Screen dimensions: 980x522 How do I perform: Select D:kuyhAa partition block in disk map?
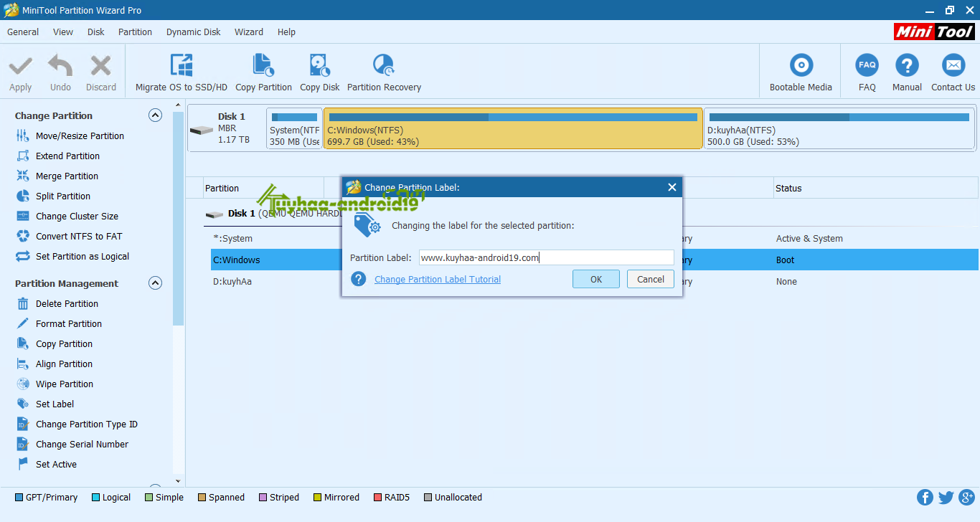pos(839,129)
